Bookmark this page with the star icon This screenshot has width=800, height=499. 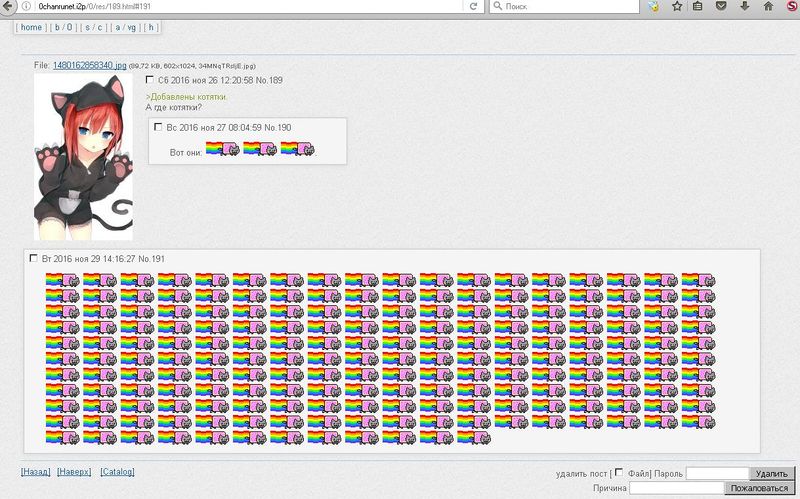677,6
